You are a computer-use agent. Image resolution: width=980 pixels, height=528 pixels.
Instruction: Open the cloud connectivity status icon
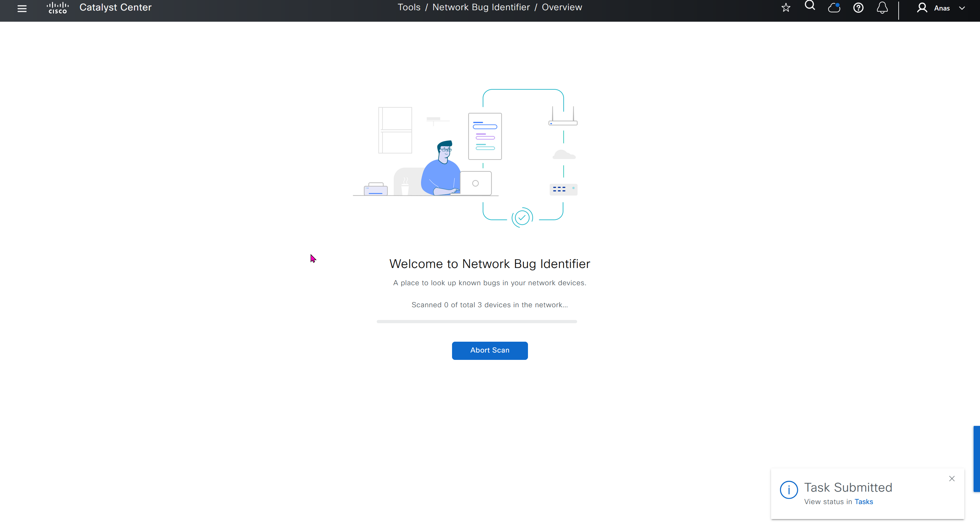(x=834, y=8)
